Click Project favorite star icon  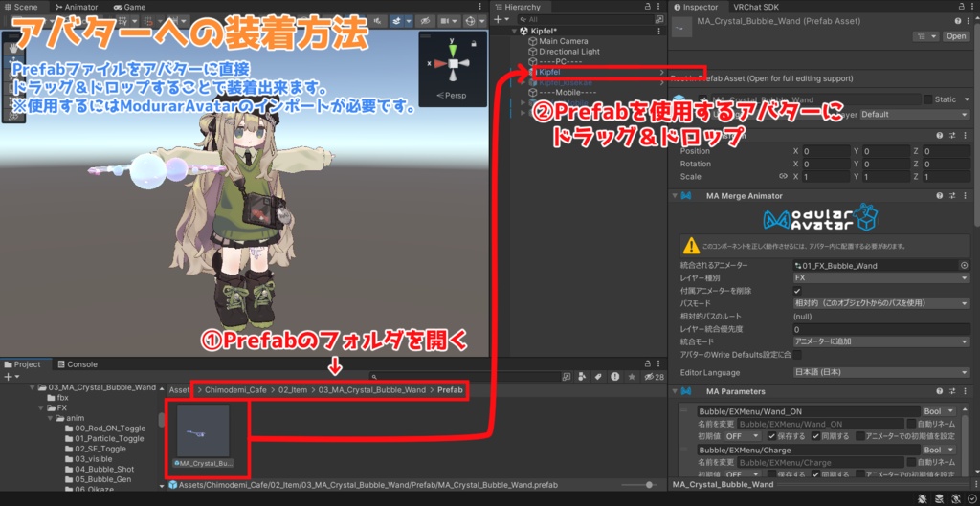pos(632,377)
